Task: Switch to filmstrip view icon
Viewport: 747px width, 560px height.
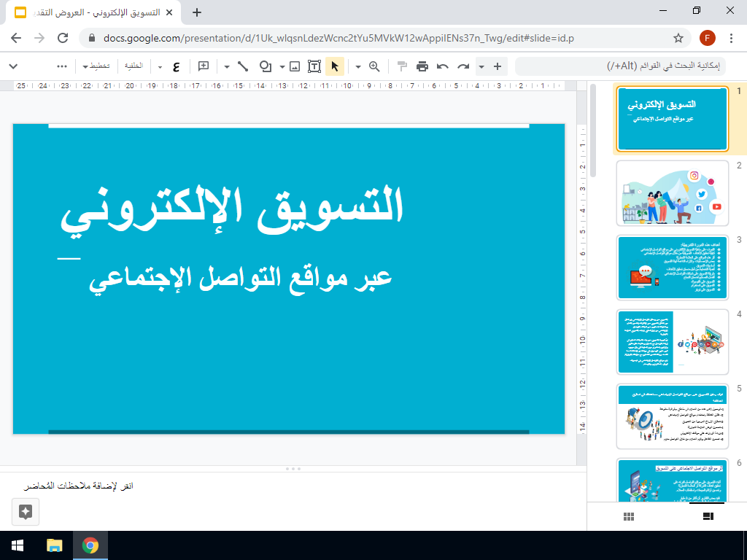Action: [708, 517]
